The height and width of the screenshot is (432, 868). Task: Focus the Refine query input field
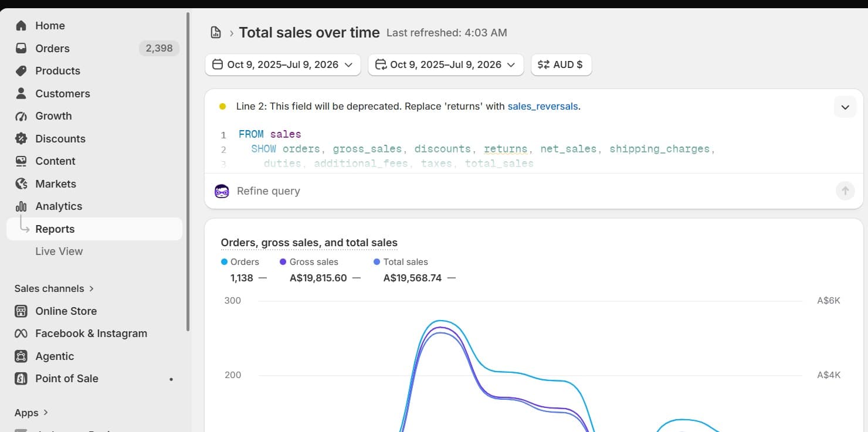point(533,191)
